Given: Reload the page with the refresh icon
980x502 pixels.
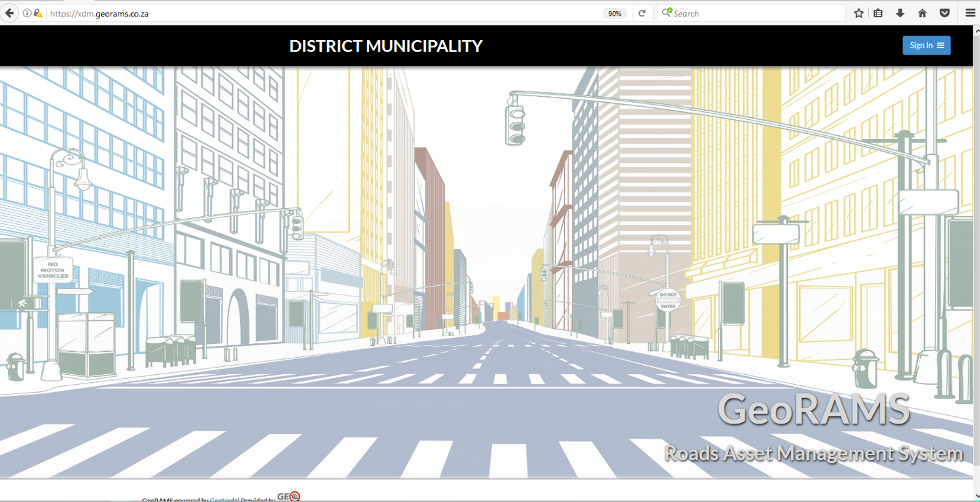Looking at the screenshot, I should tap(642, 13).
